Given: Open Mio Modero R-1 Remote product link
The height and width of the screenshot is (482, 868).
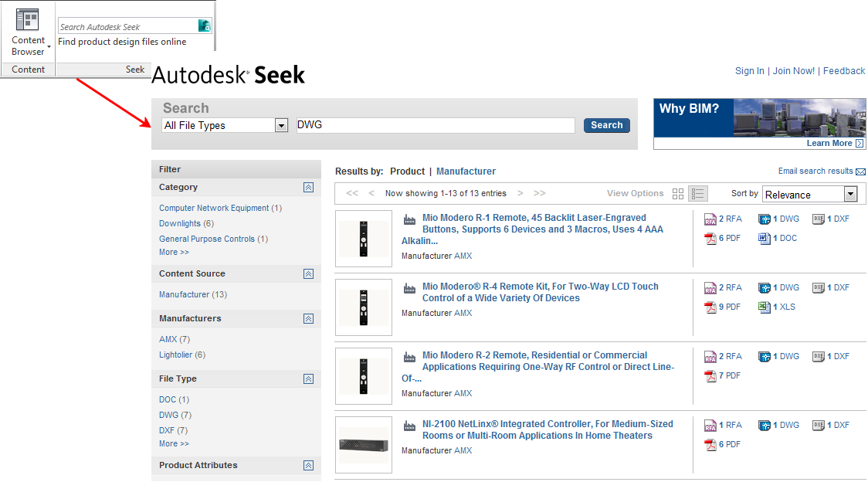Looking at the screenshot, I should point(533,229).
